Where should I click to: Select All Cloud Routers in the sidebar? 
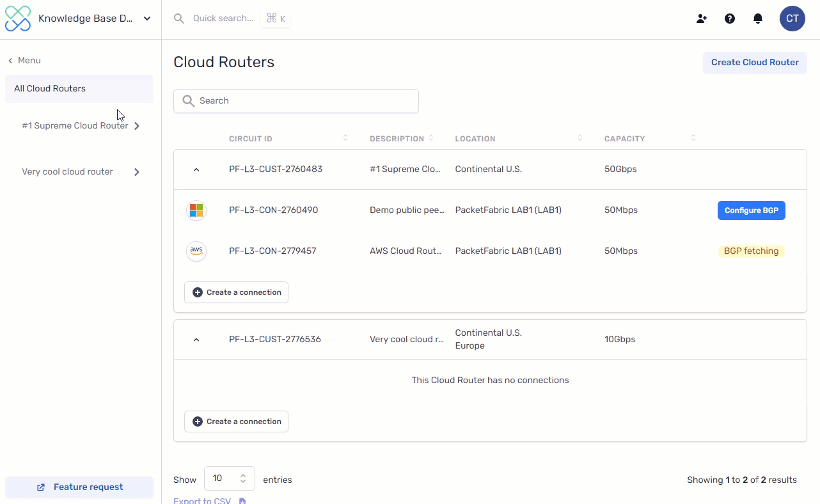point(50,88)
